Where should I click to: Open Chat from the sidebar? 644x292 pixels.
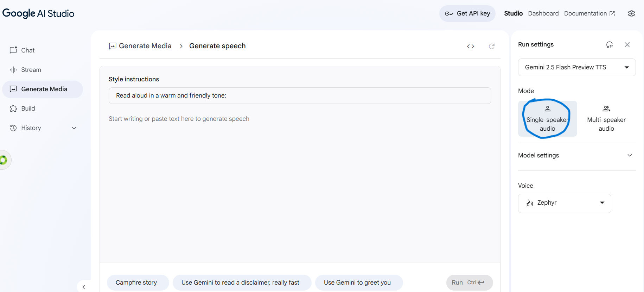pos(28,50)
